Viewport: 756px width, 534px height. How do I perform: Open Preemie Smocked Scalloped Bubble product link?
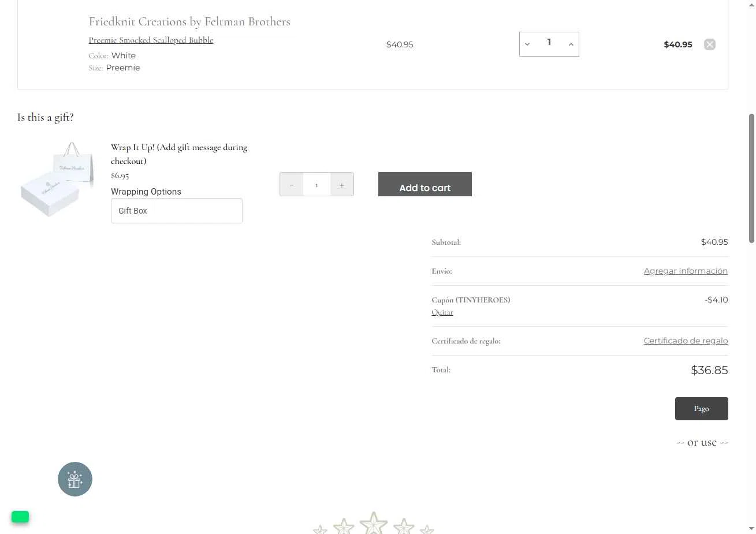(151, 40)
